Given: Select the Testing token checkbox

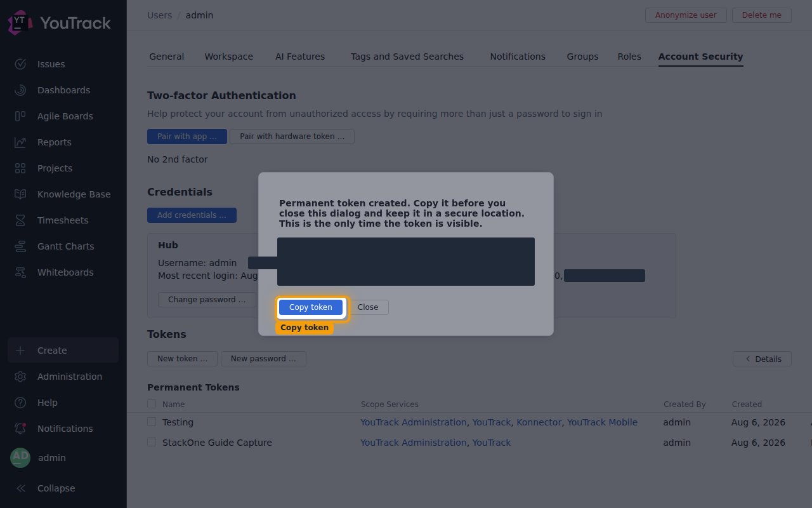Looking at the screenshot, I should click(x=152, y=422).
